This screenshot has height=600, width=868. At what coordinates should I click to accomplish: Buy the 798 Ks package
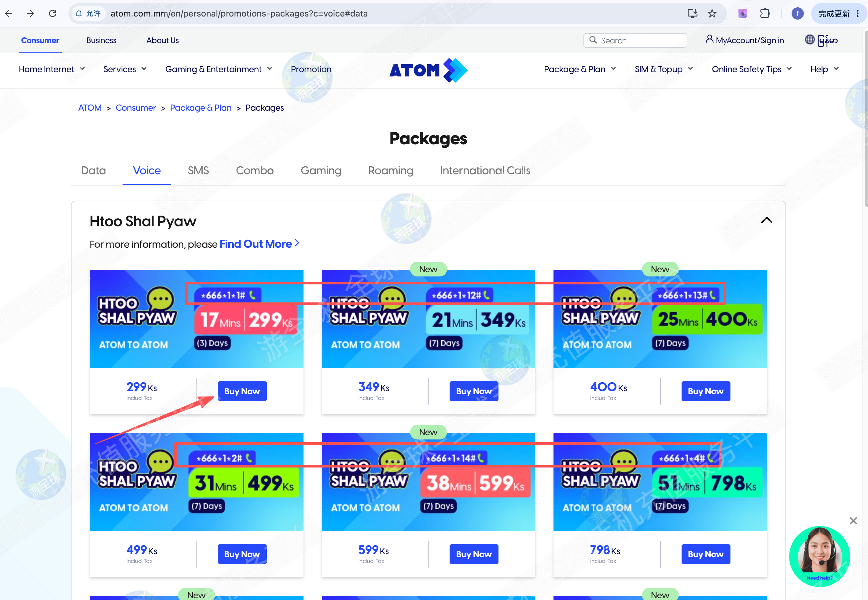pos(706,554)
